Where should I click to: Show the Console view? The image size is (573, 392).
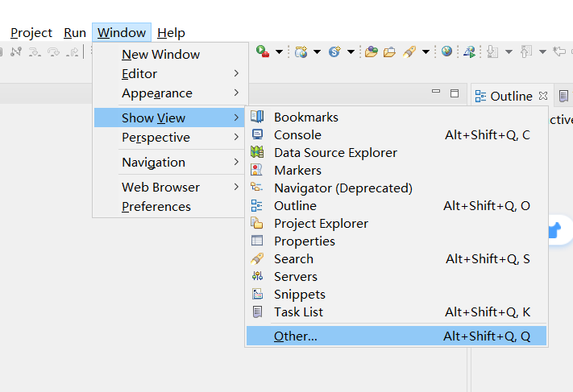(397, 135)
